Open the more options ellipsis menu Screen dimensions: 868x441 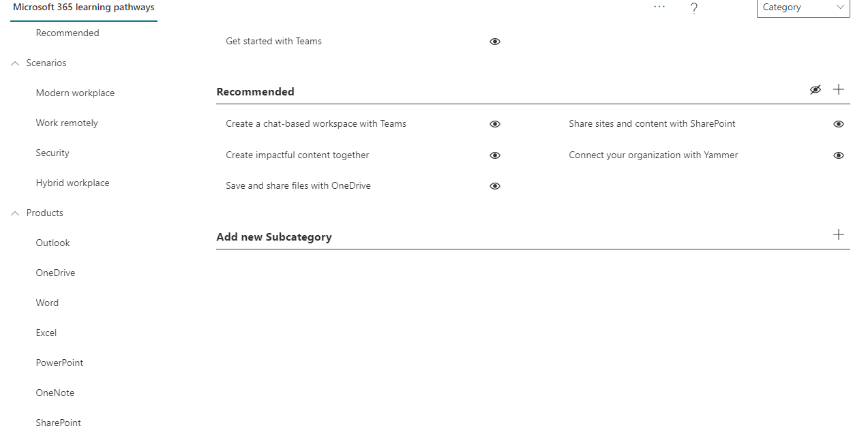pos(659,7)
